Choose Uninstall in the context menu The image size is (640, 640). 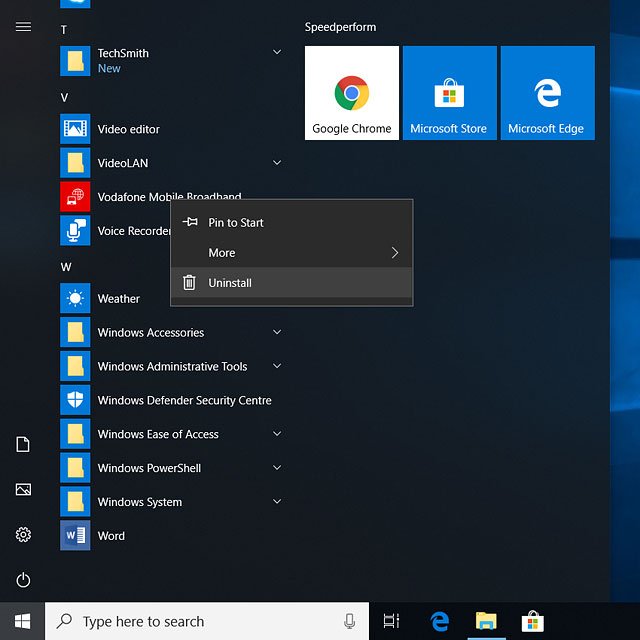click(x=291, y=282)
